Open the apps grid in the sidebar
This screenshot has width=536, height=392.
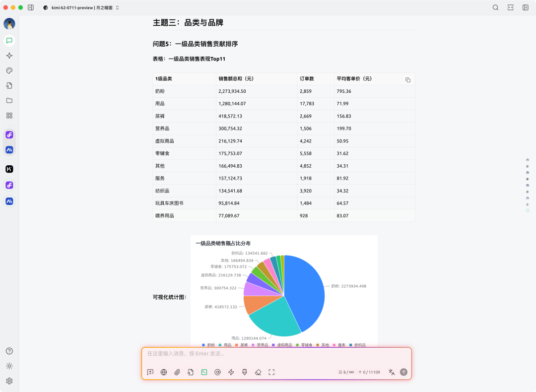(x=9, y=115)
